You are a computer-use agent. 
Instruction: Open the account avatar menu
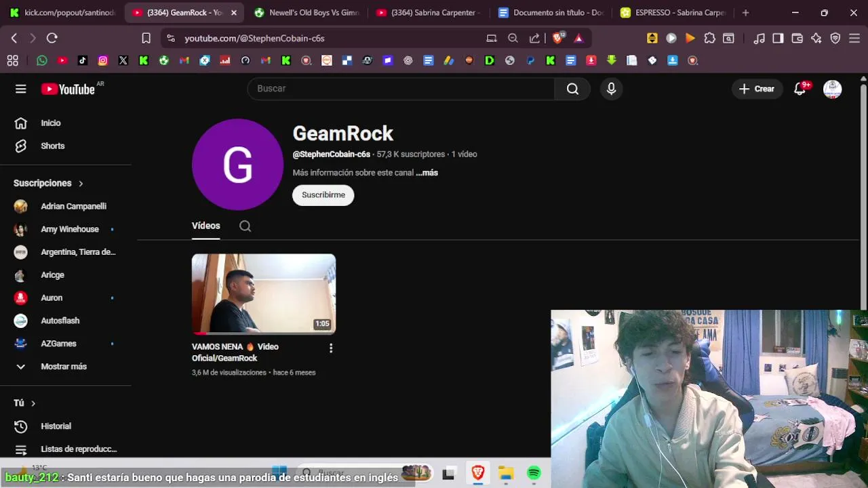[832, 89]
